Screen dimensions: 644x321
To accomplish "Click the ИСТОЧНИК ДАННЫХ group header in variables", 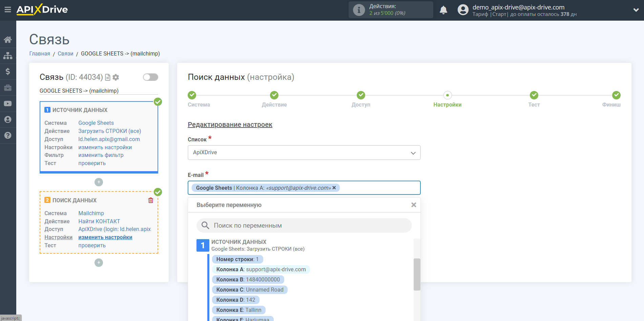I will [x=239, y=242].
